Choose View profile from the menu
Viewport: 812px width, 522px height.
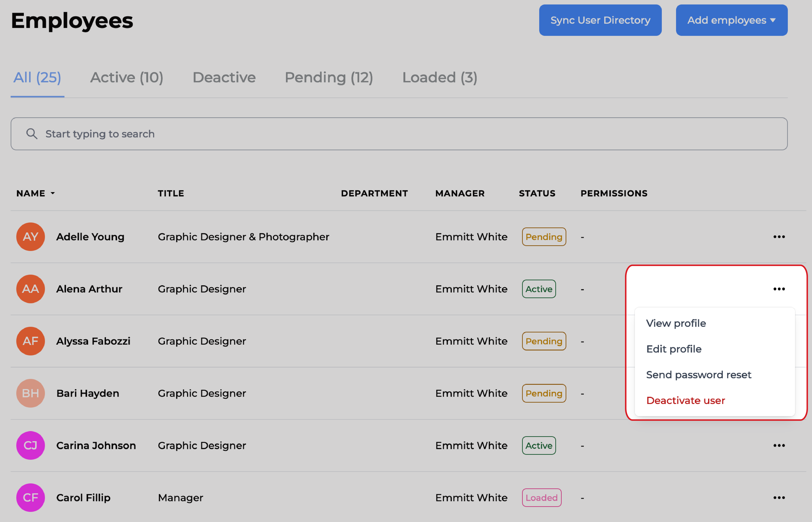click(676, 323)
